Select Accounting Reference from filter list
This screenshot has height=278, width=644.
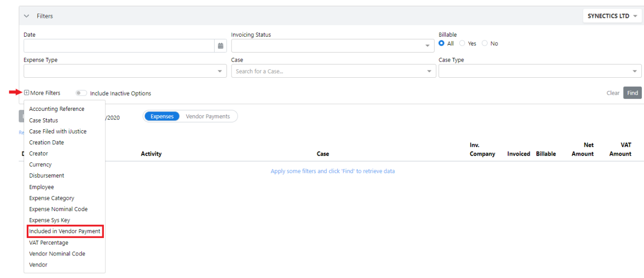coord(57,109)
